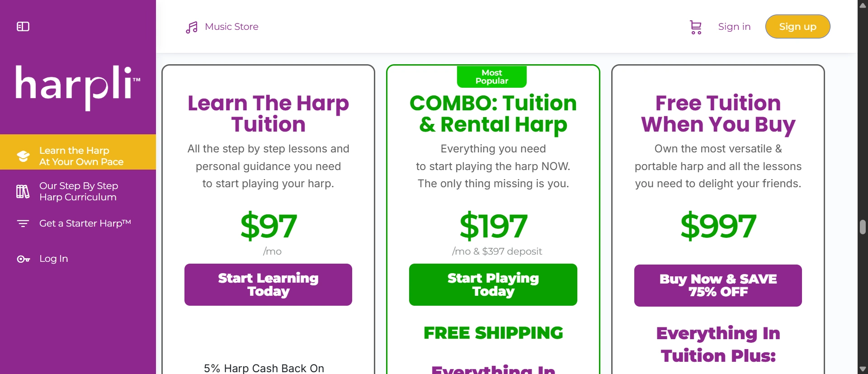Go to Get a Starter Harp

pos(85,223)
